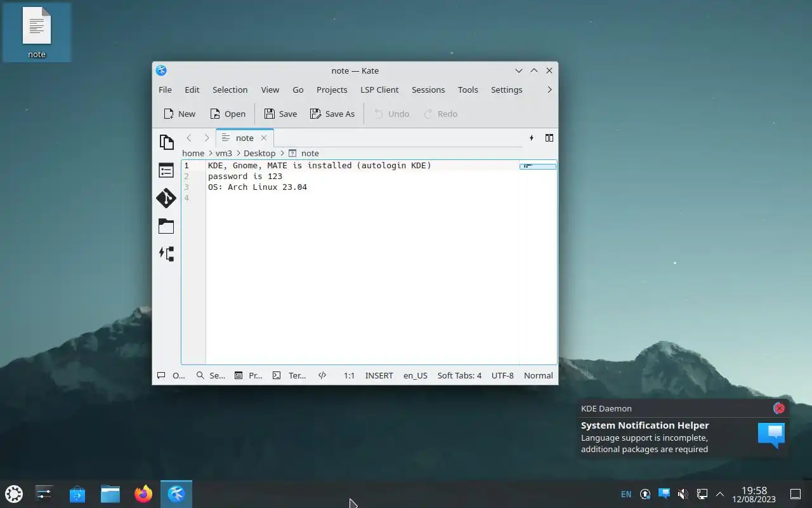Open the Settings menu

pyautogui.click(x=506, y=90)
